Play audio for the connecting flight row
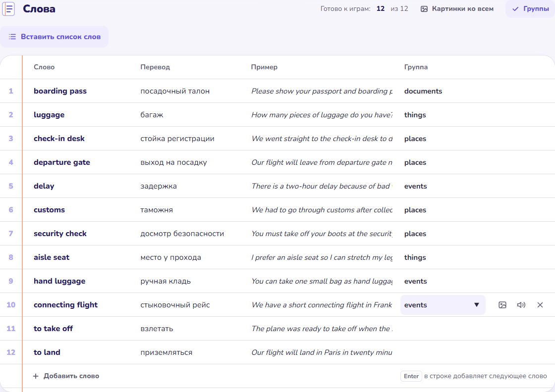Image resolution: width=555 pixels, height=392 pixels. [521, 305]
